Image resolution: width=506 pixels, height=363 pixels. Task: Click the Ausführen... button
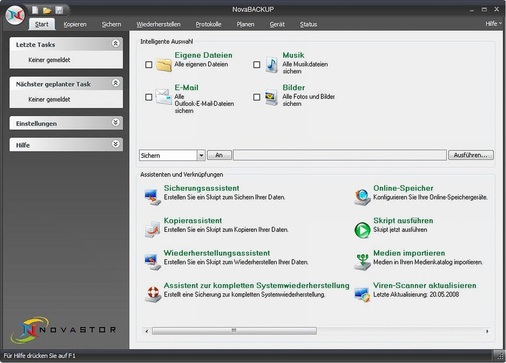471,155
